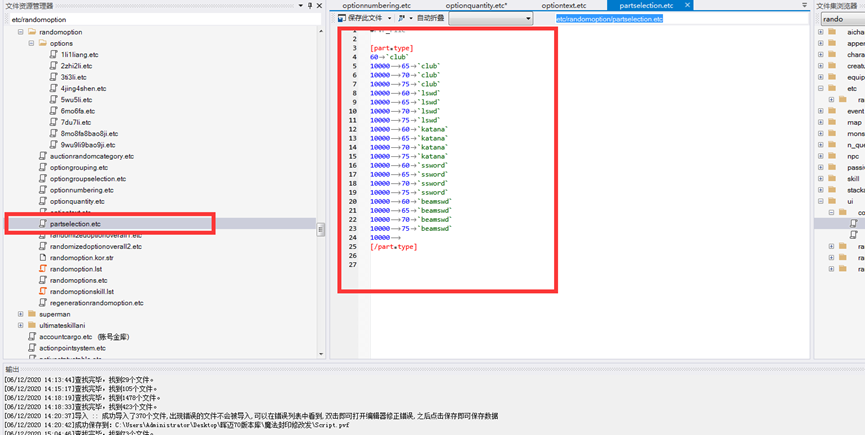Switch to the optionnumbering.etc tab

click(376, 6)
